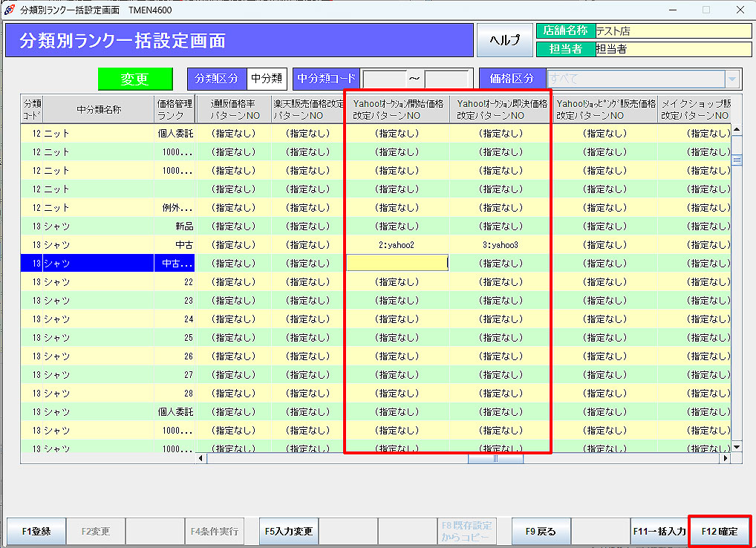This screenshot has width=756, height=548.
Task: Click the F9 戻る button
Action: pos(541,532)
